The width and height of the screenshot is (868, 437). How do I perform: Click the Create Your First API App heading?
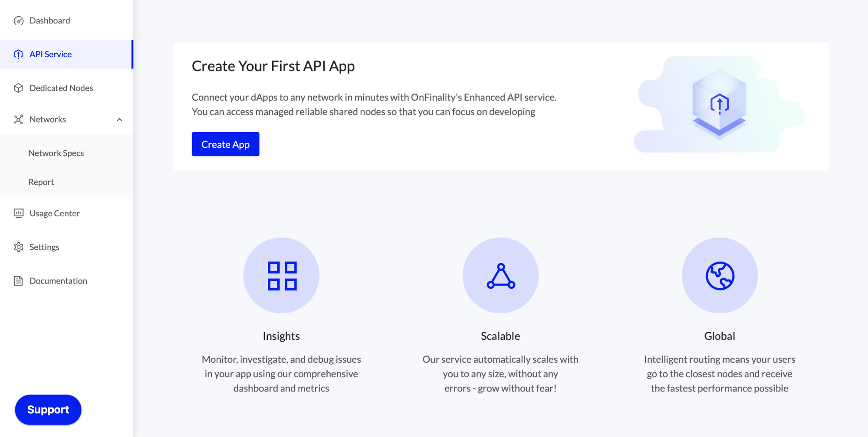(x=273, y=66)
